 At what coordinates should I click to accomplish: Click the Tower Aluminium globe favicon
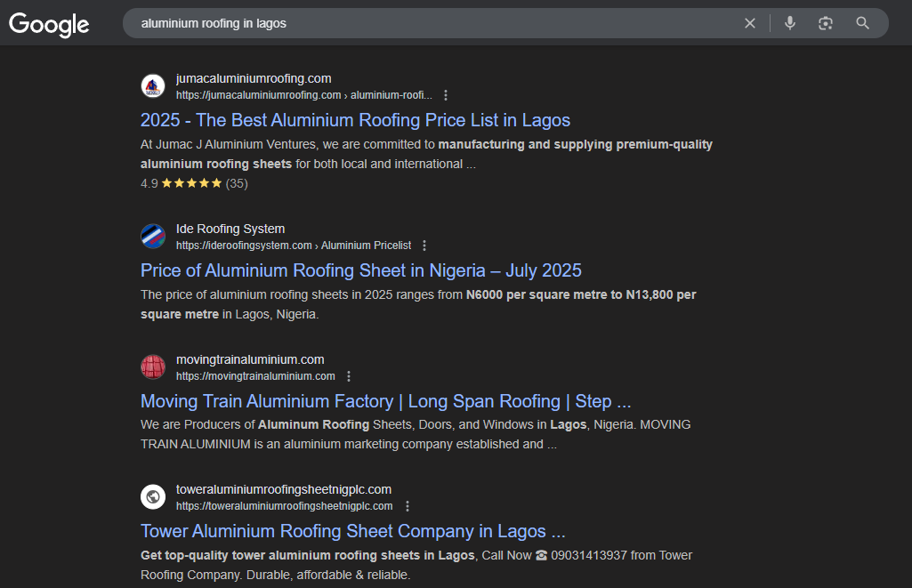point(153,497)
